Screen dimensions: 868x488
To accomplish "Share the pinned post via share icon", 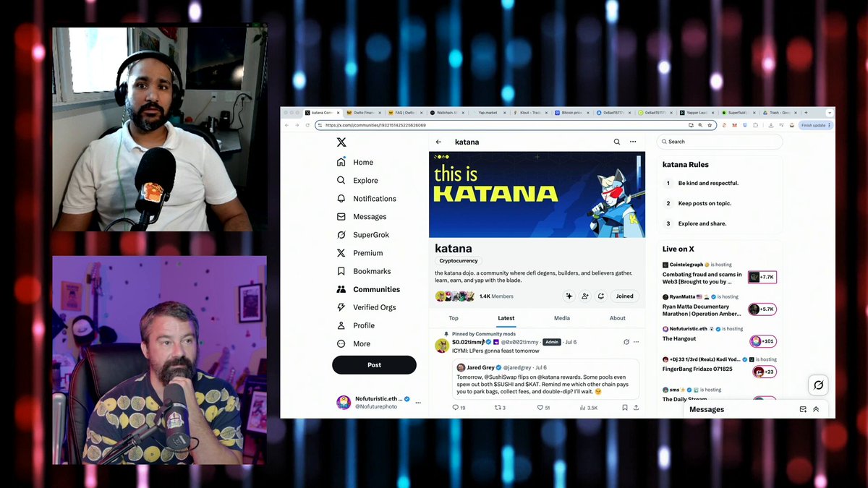I will click(x=636, y=408).
